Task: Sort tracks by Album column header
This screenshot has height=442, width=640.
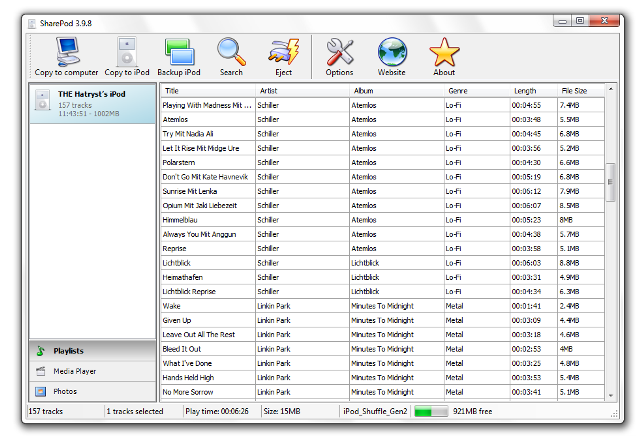Action: [x=397, y=91]
